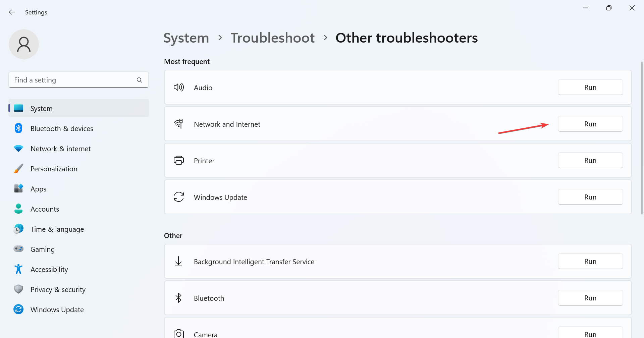Run the Windows Update troubleshooter
The height and width of the screenshot is (338, 644).
(x=590, y=197)
